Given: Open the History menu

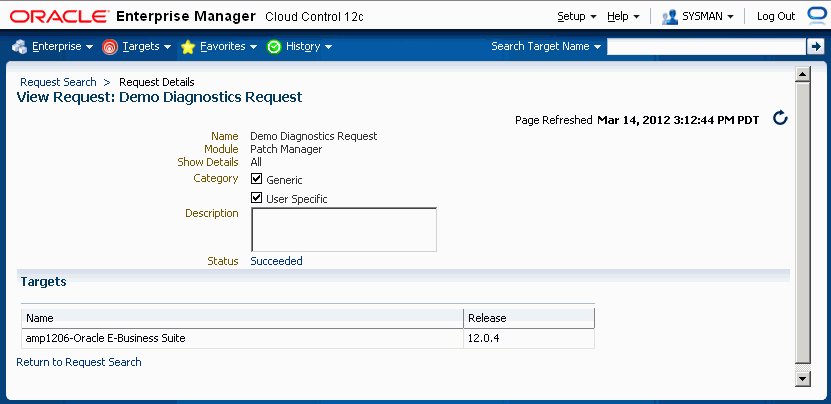Looking at the screenshot, I should pyautogui.click(x=309, y=47).
